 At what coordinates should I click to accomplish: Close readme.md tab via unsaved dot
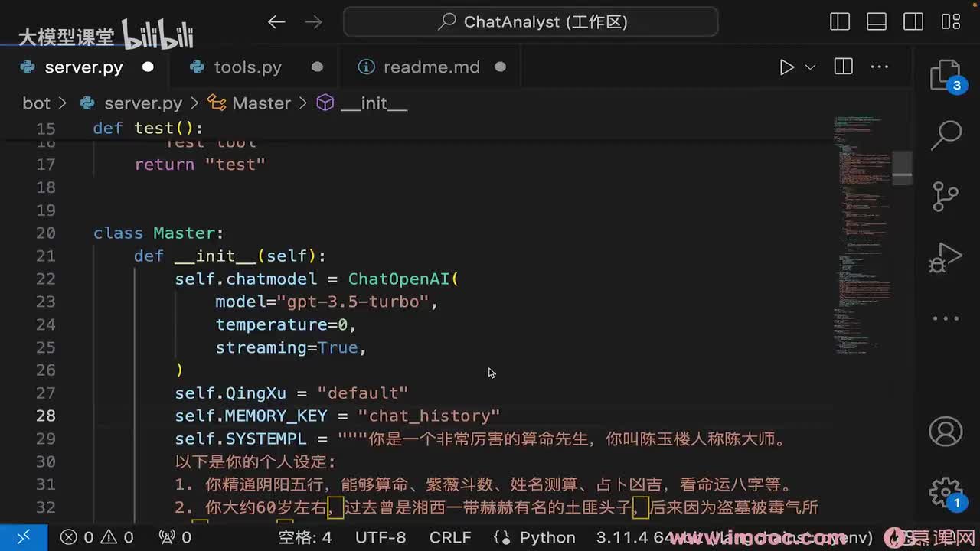[500, 67]
